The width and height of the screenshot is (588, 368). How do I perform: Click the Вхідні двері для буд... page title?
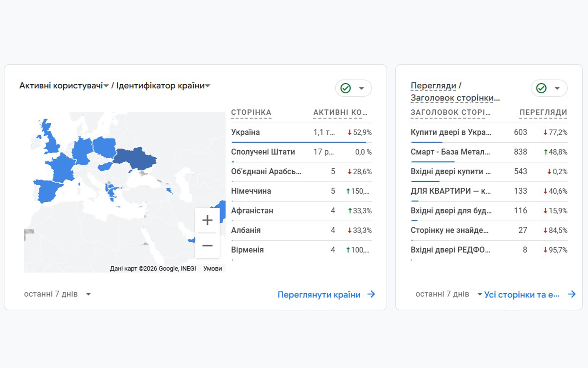tap(451, 211)
